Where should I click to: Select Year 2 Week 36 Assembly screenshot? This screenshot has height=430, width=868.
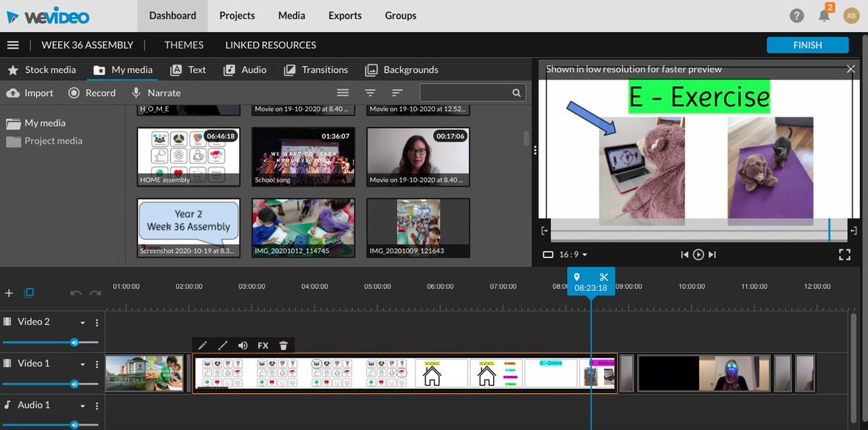tap(188, 228)
